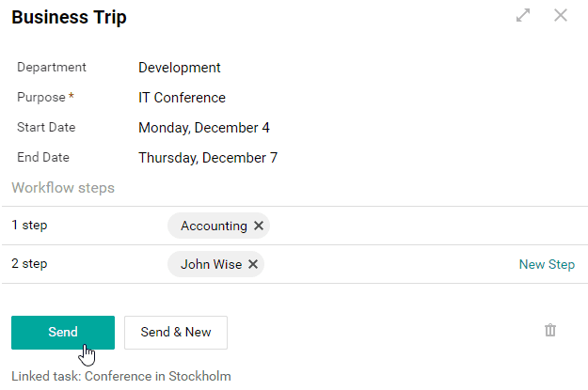Click the 1 step row label

[x=29, y=225]
